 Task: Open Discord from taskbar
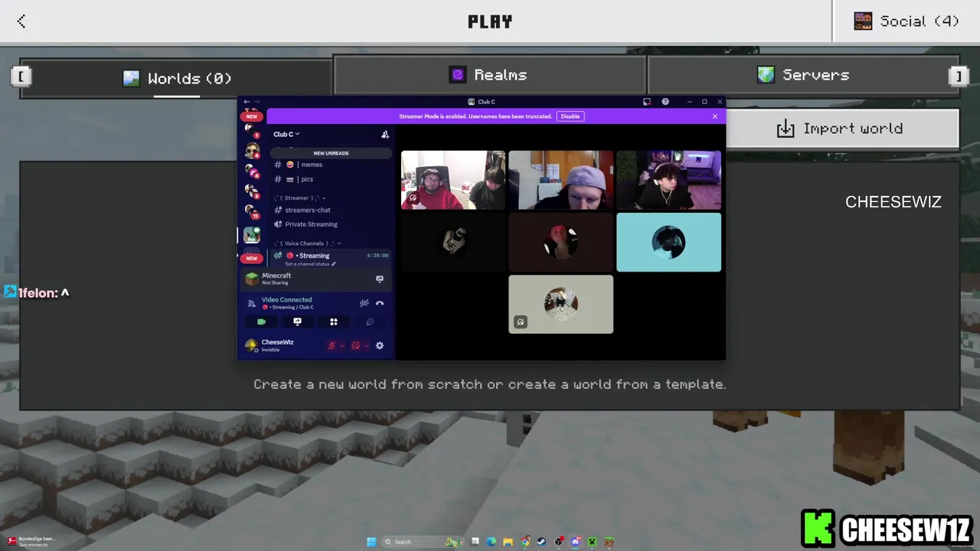(576, 542)
